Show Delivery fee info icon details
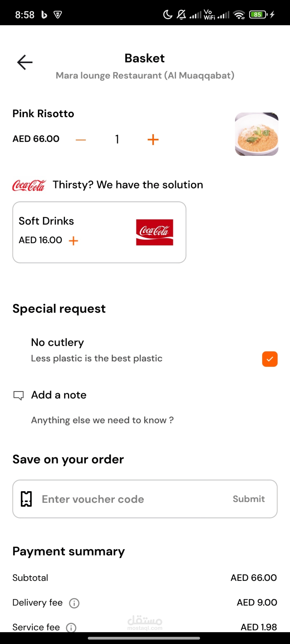 [74, 603]
